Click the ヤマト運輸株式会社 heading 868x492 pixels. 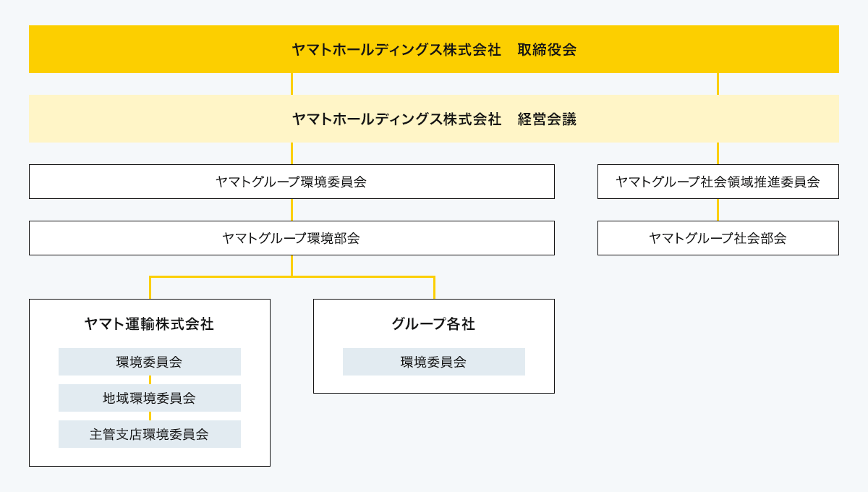(149, 324)
